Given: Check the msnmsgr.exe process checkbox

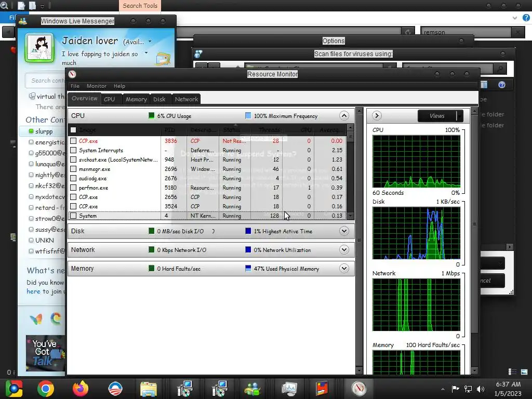Looking at the screenshot, I should click(73, 169).
